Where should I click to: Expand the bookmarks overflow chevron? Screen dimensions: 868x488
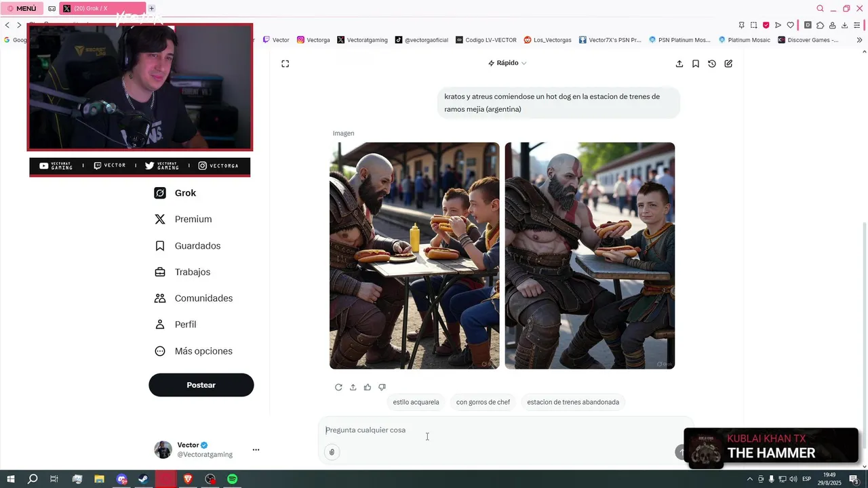tap(860, 40)
